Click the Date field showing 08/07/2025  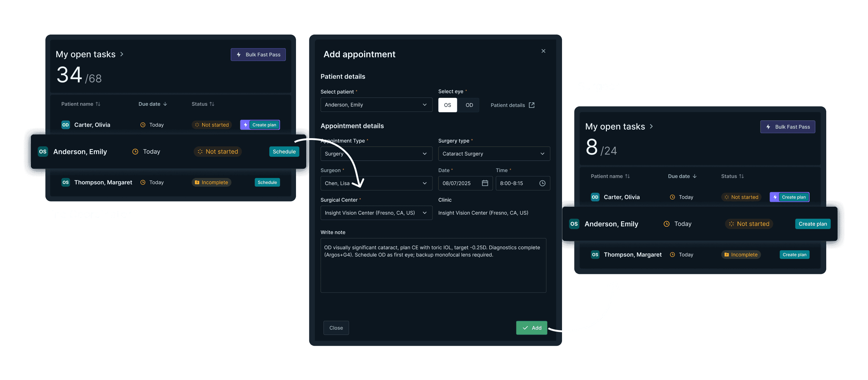[x=465, y=183]
